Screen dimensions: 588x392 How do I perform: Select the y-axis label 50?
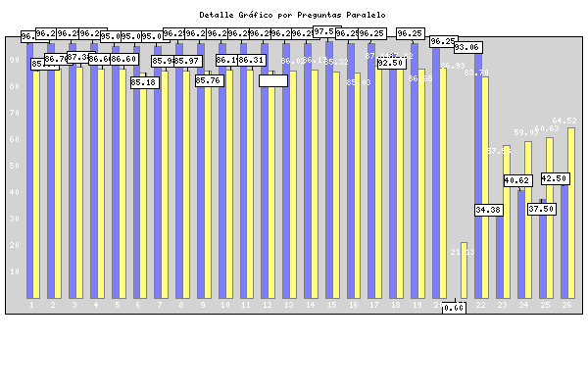[15, 166]
